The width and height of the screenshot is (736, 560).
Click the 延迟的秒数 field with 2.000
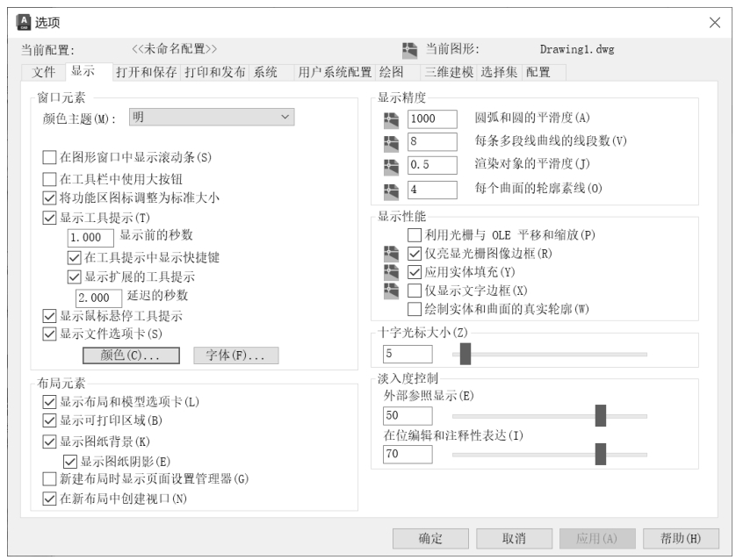click(x=98, y=298)
